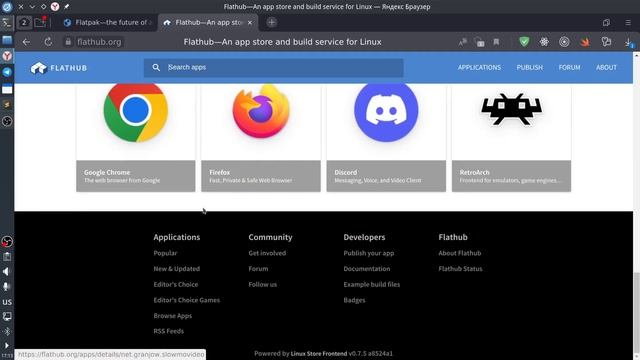Viewport: 640px width, 360px height.
Task: Open the Browse Apps footer link
Action: (x=173, y=316)
